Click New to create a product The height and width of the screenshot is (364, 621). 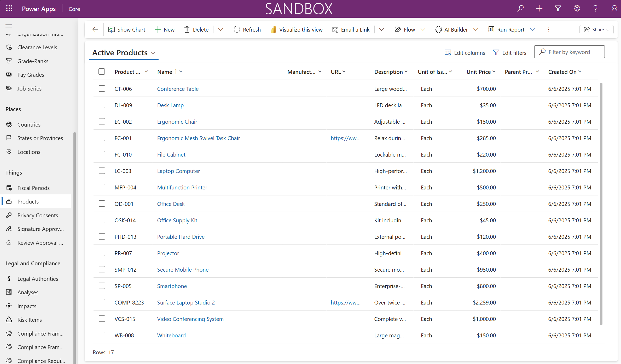click(164, 29)
